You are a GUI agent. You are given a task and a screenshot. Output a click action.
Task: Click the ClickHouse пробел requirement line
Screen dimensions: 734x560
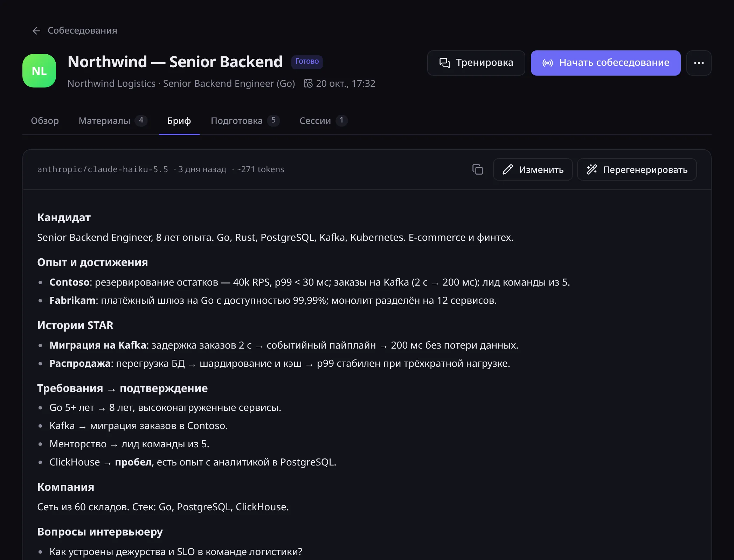tap(193, 462)
